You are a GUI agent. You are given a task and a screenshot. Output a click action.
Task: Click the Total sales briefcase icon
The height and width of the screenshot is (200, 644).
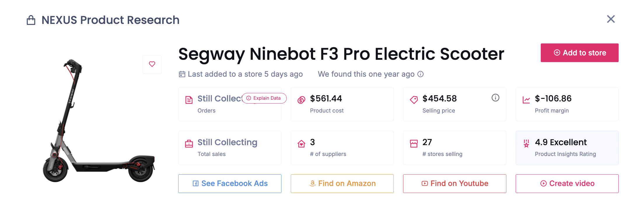click(x=189, y=144)
